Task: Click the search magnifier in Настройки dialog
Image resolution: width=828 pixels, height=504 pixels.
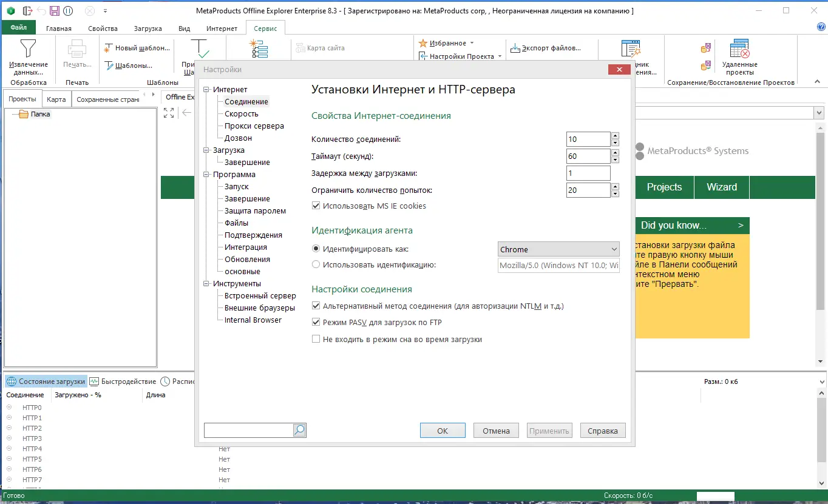Action: point(299,430)
